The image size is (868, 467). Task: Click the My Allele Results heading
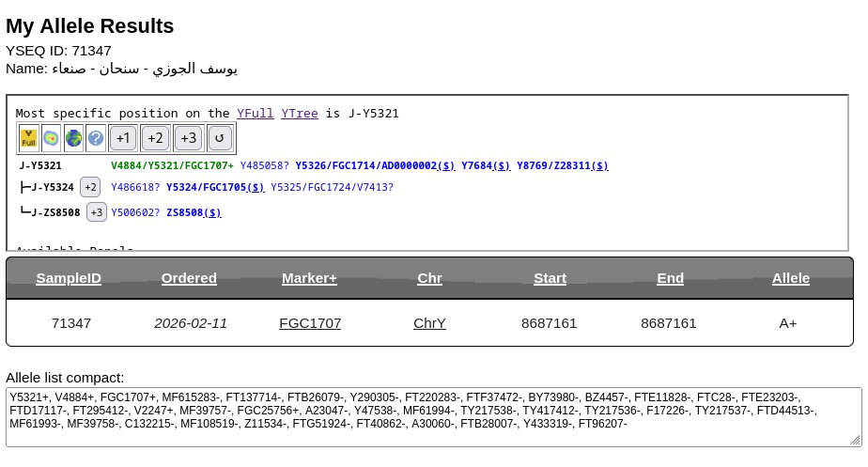[x=89, y=26]
